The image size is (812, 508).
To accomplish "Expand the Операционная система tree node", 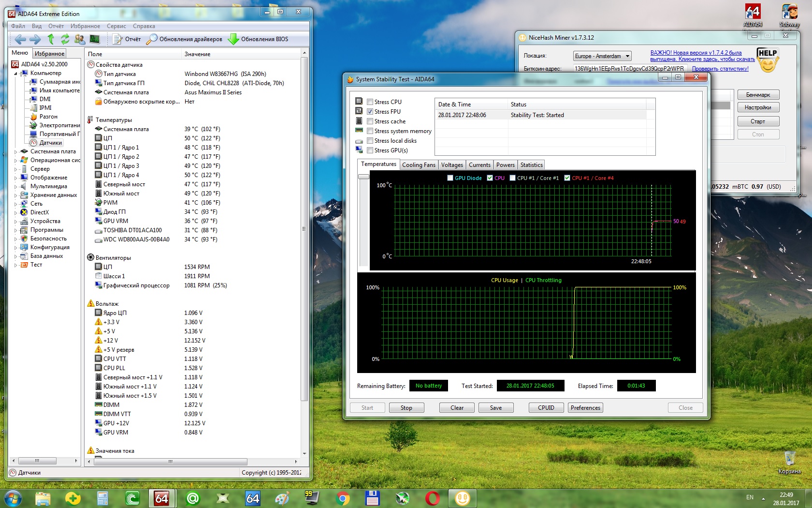I will click(15, 161).
